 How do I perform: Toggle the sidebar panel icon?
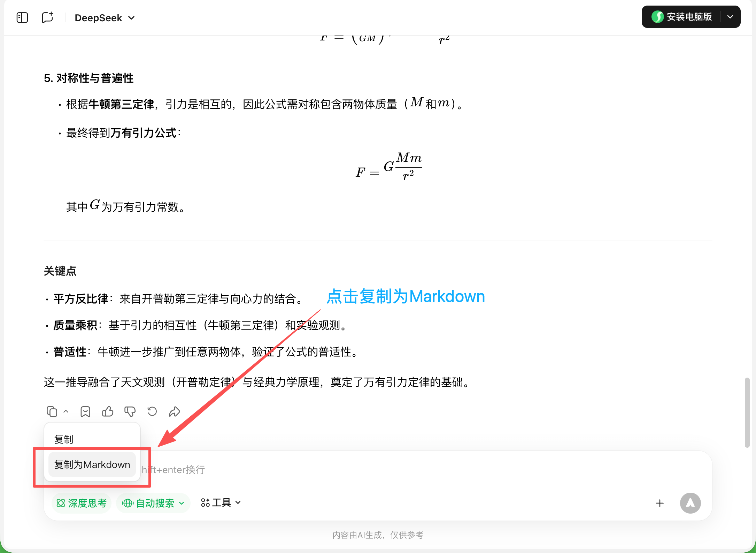point(22,17)
